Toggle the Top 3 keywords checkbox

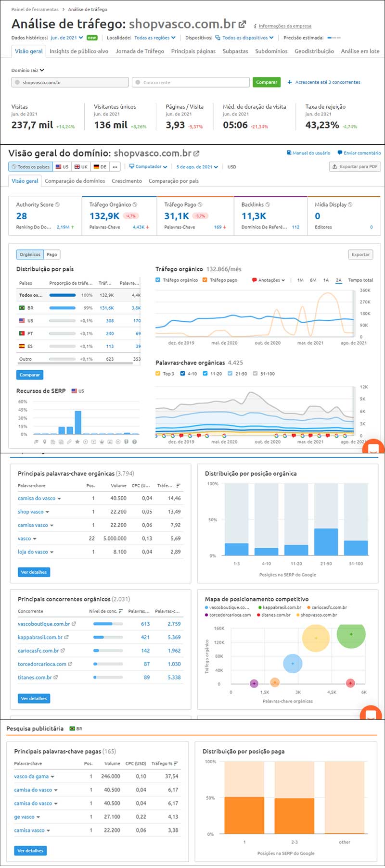(158, 374)
